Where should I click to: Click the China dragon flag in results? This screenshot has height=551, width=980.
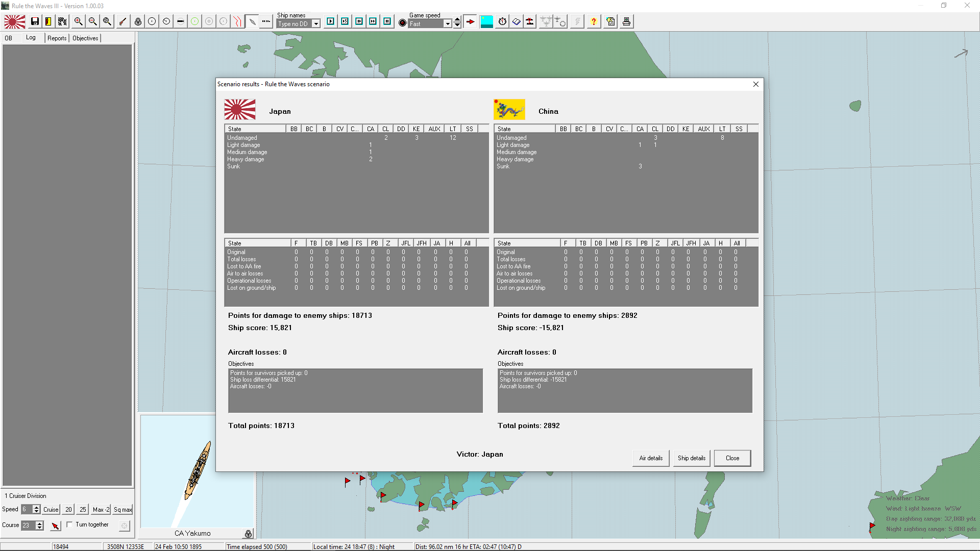(x=509, y=110)
